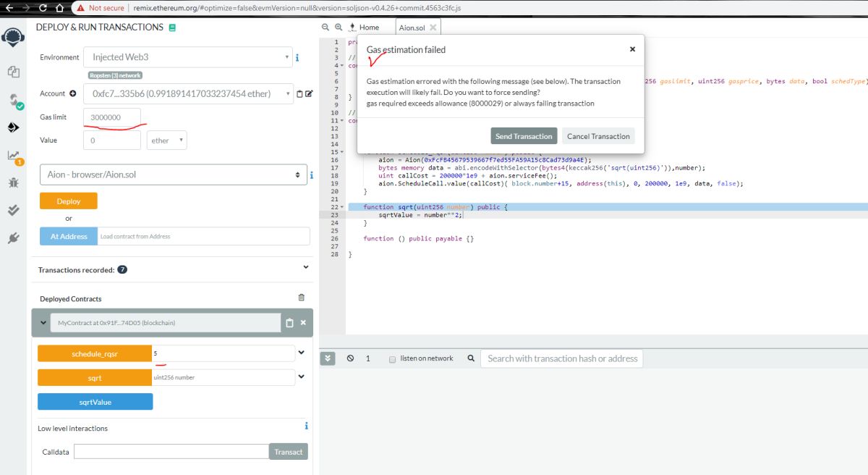The height and width of the screenshot is (475, 868).
Task: Copy account address with clipboard icon
Action: tap(300, 93)
